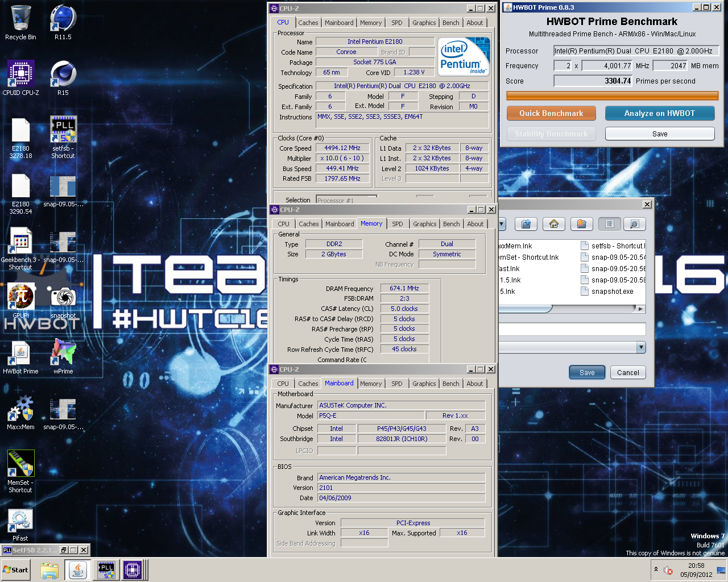This screenshot has width=728, height=582.
Task: Open Windows Explorer from the taskbar
Action: tap(49, 570)
